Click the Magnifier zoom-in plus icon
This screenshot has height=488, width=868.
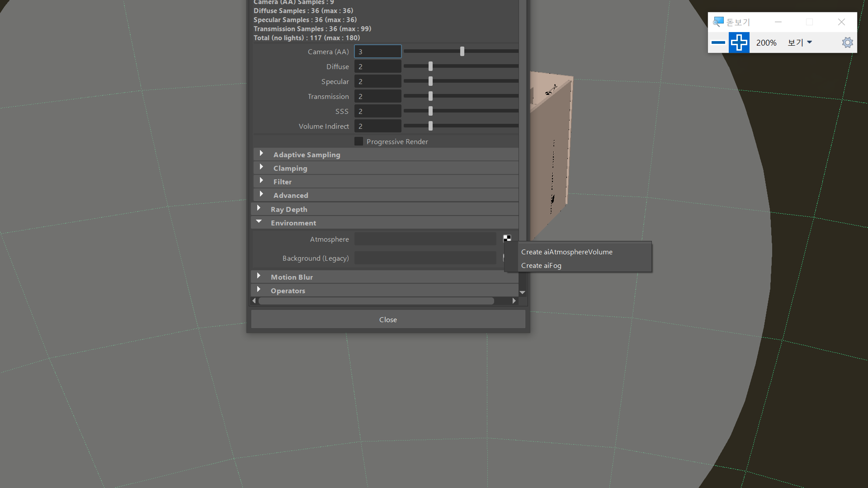[739, 42]
